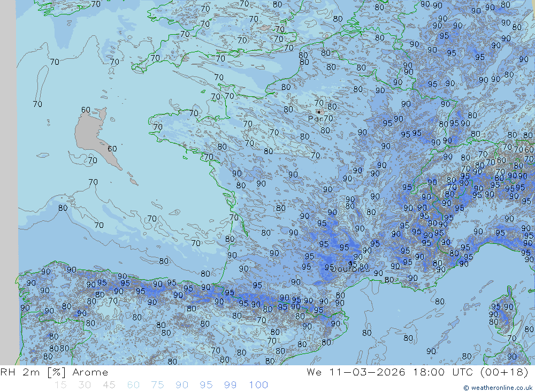Click the 75 legend value below the map
Viewport: 535px width, 392px height.
(x=158, y=385)
